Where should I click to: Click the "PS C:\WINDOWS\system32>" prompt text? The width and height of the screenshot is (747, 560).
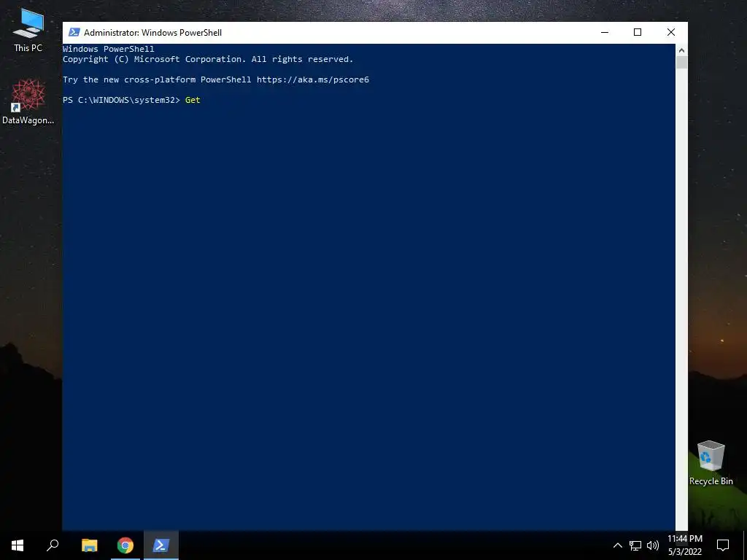(x=122, y=100)
